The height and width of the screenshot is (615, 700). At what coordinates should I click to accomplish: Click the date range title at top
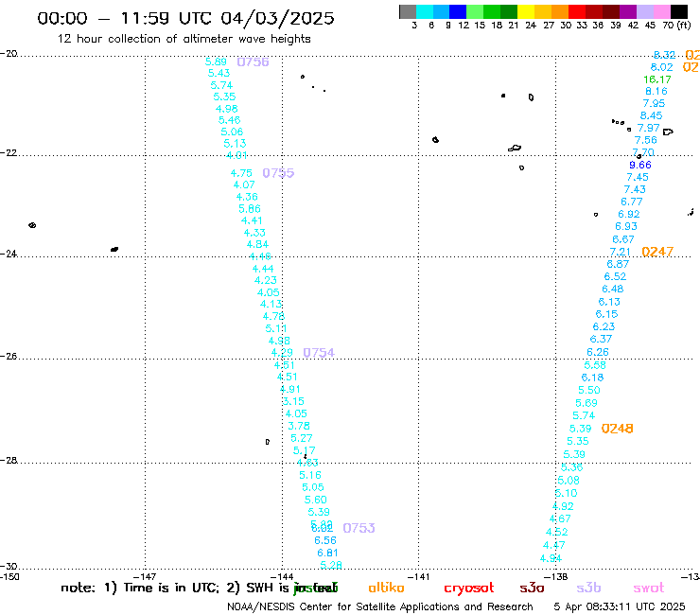185,18
